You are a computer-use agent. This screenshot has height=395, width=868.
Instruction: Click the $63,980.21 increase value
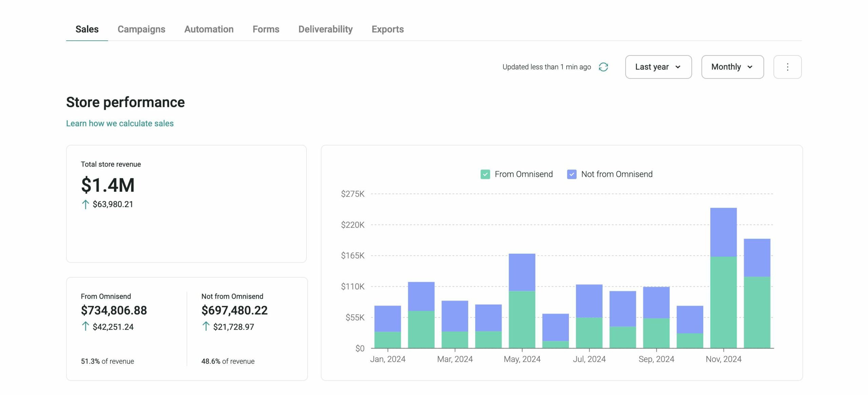coord(113,204)
